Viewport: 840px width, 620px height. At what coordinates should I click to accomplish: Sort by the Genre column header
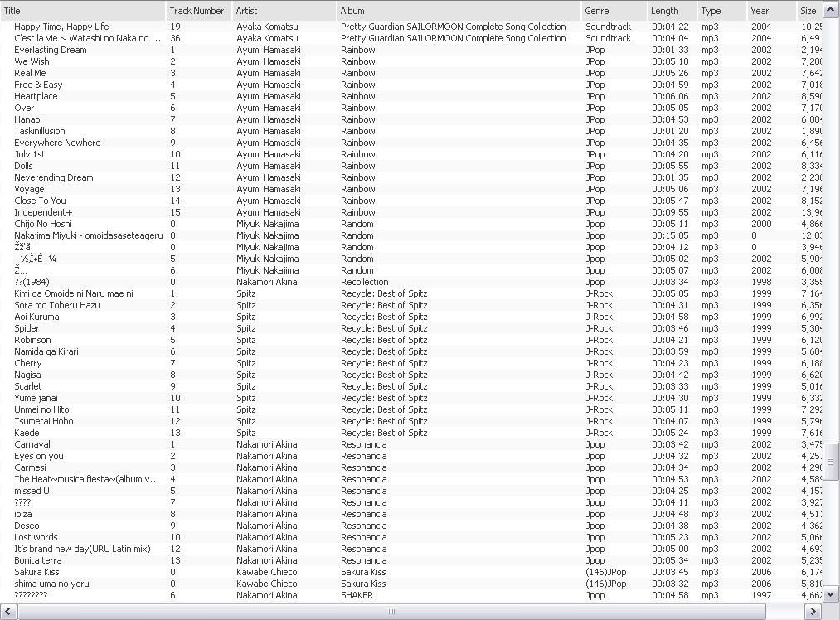click(614, 11)
